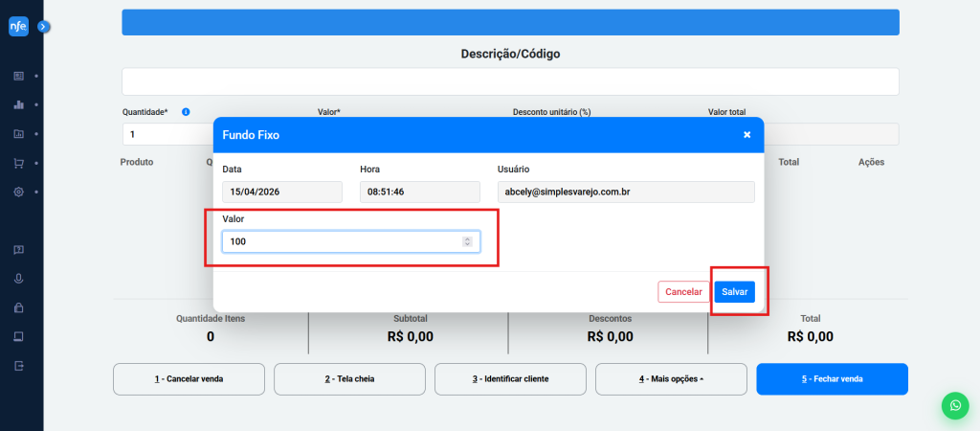Click 3 - Identificar cliente button
This screenshot has height=431, width=980.
click(510, 379)
